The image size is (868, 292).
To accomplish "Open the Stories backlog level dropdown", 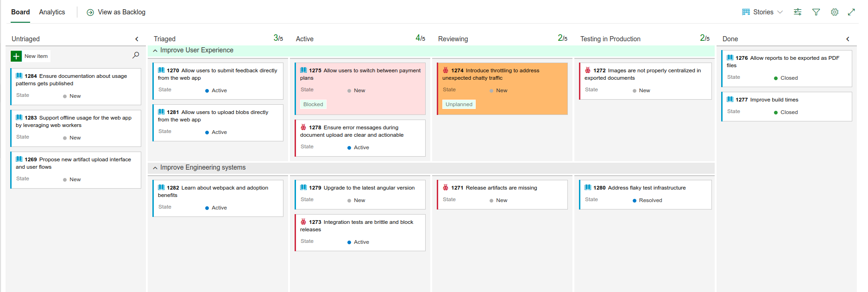I will (762, 12).
